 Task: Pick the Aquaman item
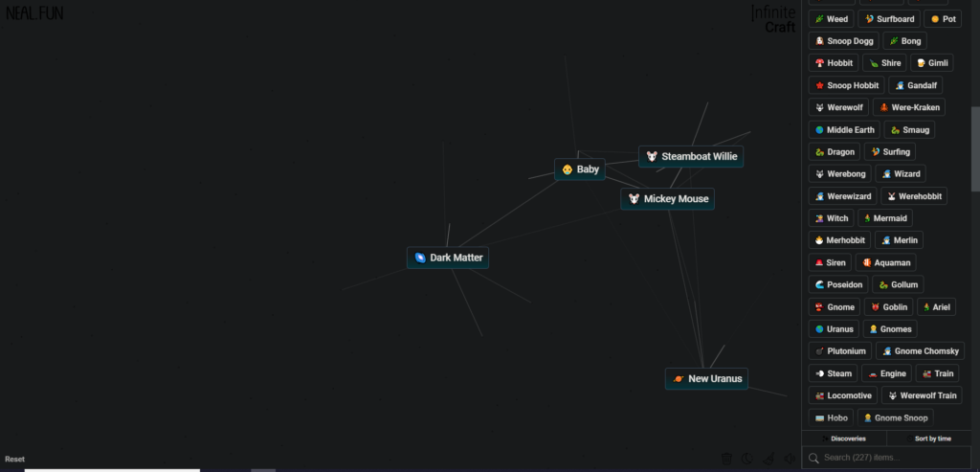[885, 262]
